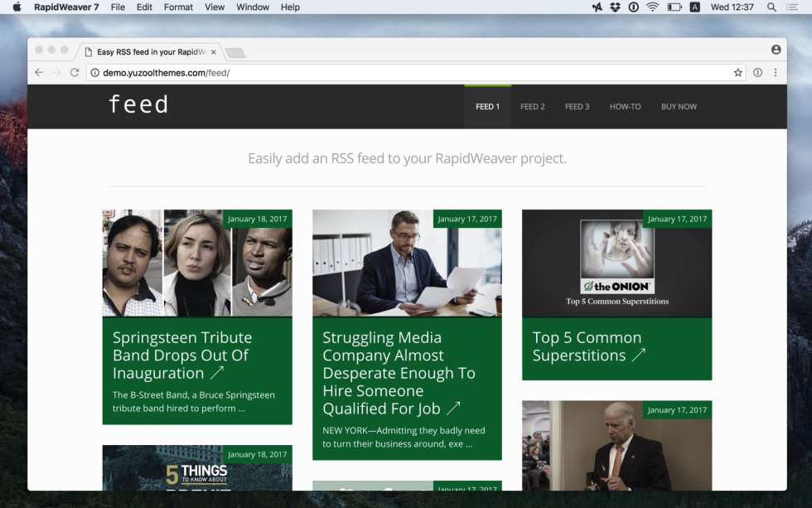The height and width of the screenshot is (508, 812).
Task: Click January 17, 2017 date on Superstitions card
Action: 678,219
